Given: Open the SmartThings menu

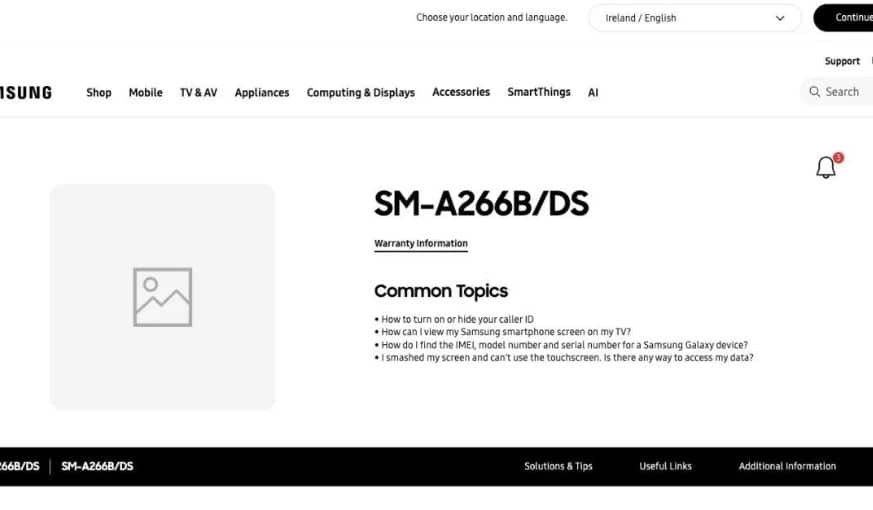Looking at the screenshot, I should (x=538, y=92).
